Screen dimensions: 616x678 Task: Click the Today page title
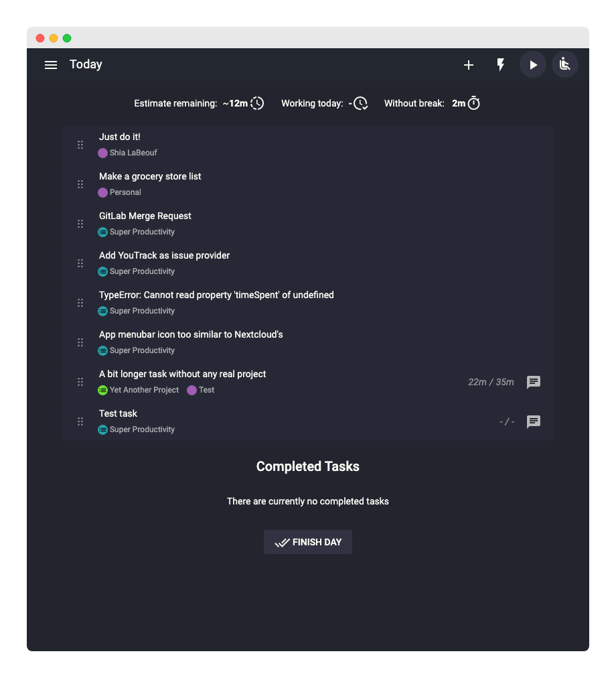(x=86, y=64)
